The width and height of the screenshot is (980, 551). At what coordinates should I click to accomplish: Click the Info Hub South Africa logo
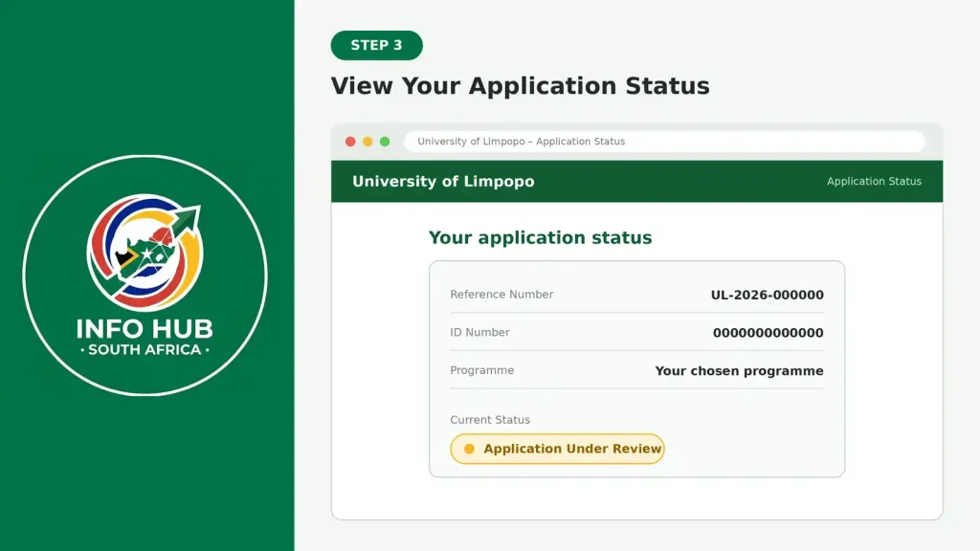pyautogui.click(x=145, y=275)
